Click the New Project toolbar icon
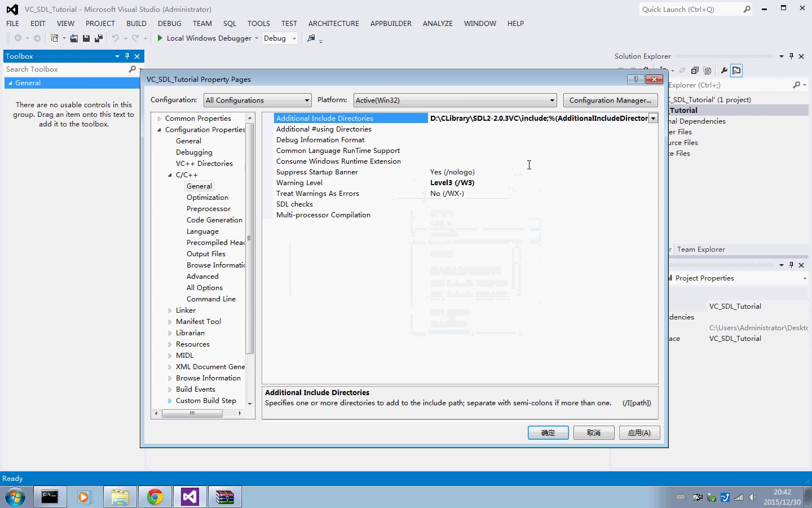This screenshot has width=812, height=508. pos(54,38)
